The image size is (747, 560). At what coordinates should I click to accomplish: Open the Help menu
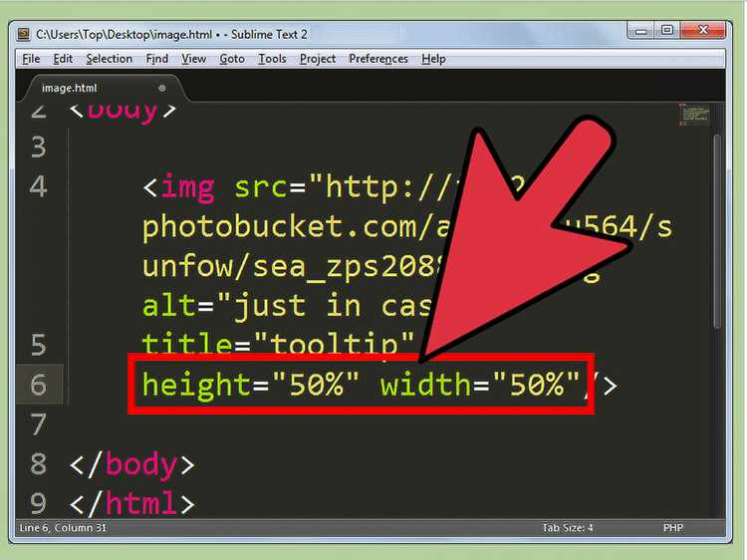[433, 59]
